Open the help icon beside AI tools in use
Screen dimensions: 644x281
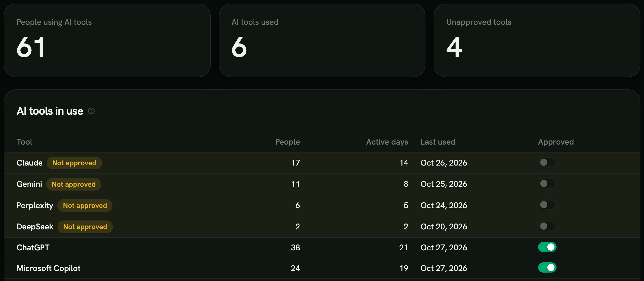tap(91, 111)
